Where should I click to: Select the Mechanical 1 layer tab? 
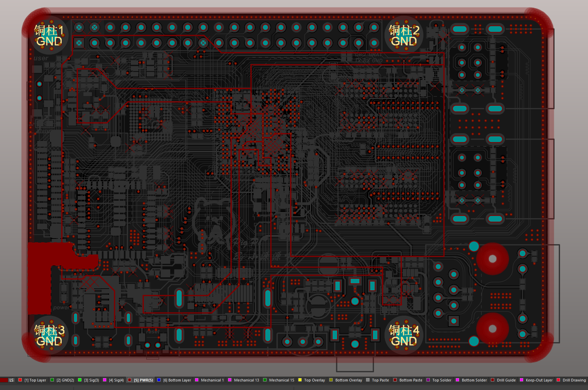[212, 380]
